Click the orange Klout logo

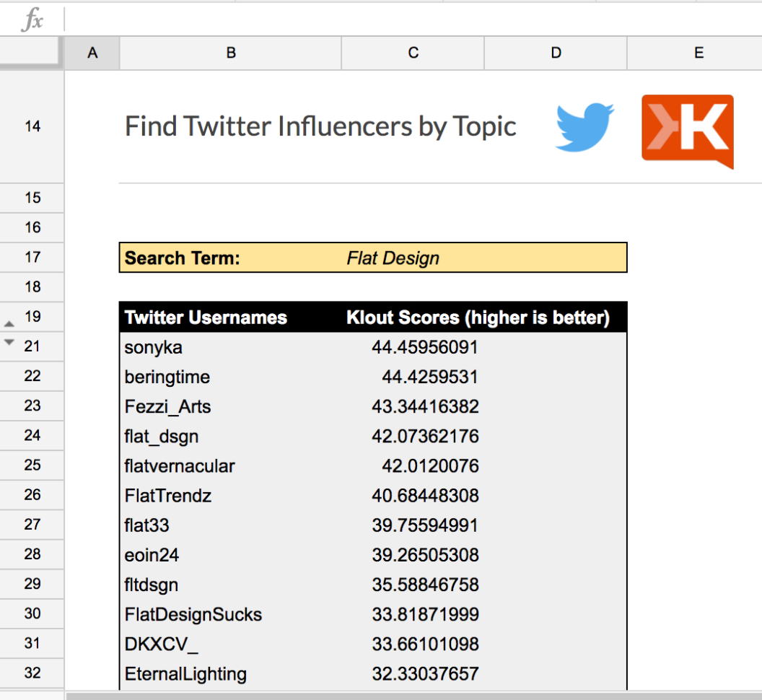click(687, 131)
